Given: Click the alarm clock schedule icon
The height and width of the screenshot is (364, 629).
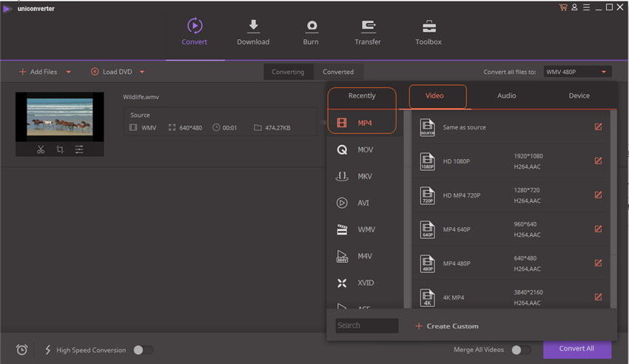Looking at the screenshot, I should click(21, 349).
